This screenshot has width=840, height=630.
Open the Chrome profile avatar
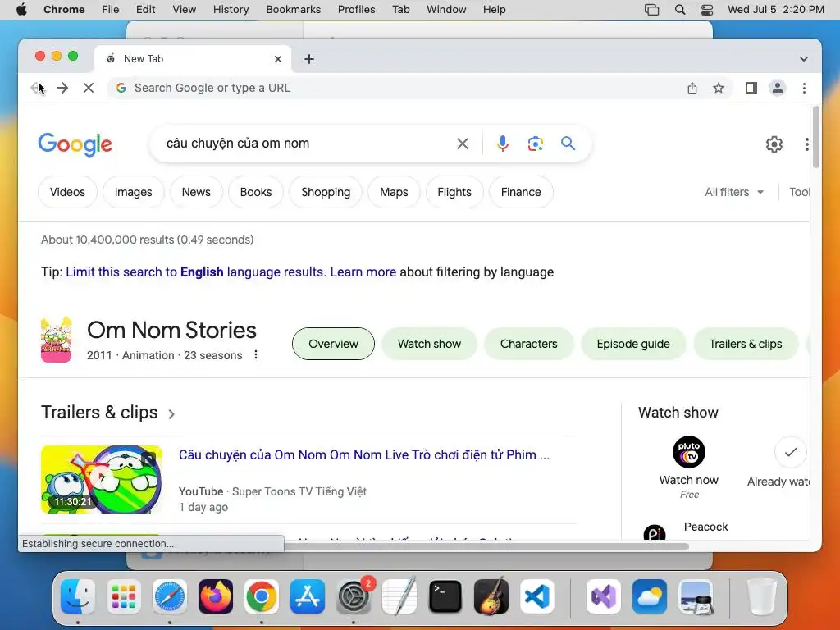click(x=778, y=88)
